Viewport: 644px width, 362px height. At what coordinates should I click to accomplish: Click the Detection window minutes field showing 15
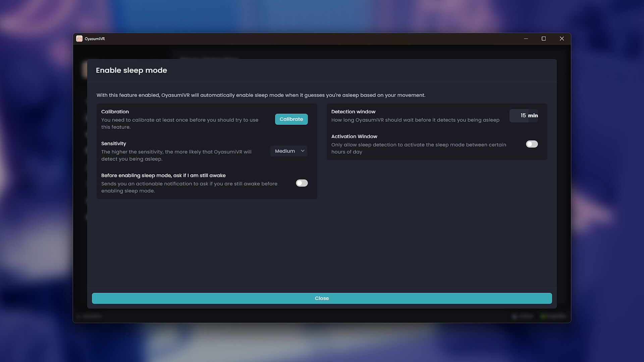click(x=519, y=116)
